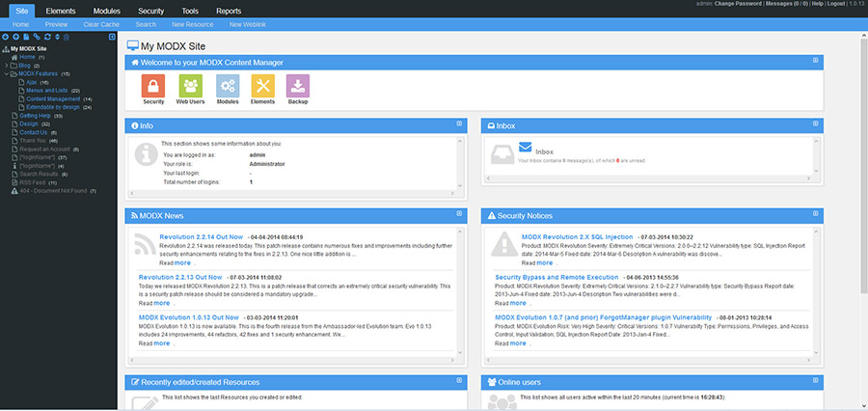Open the Tools top menu
This screenshot has height=411, width=868.
(x=190, y=11)
